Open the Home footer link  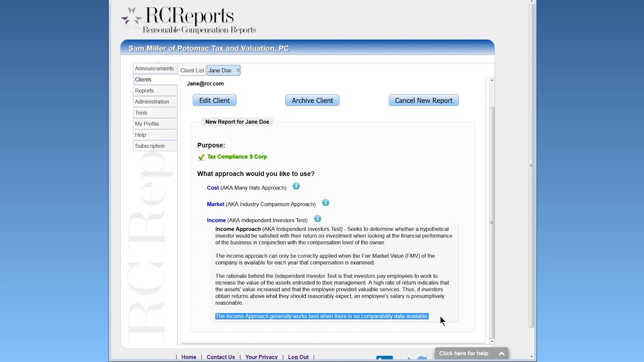189,357
